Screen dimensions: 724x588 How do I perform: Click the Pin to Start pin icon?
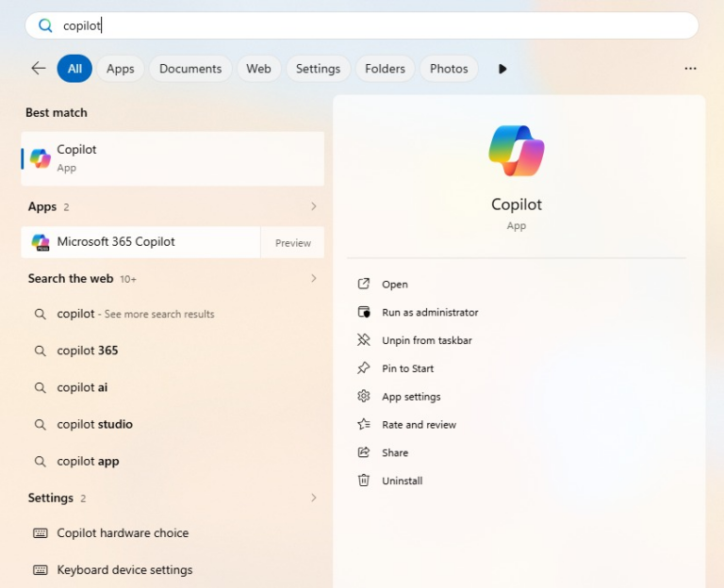tap(364, 368)
